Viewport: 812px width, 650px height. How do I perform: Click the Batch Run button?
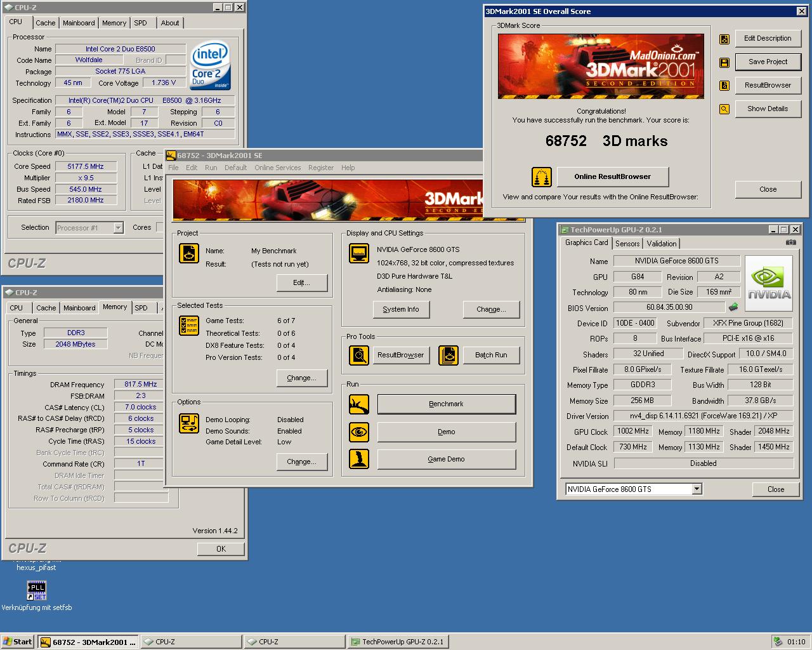491,355
